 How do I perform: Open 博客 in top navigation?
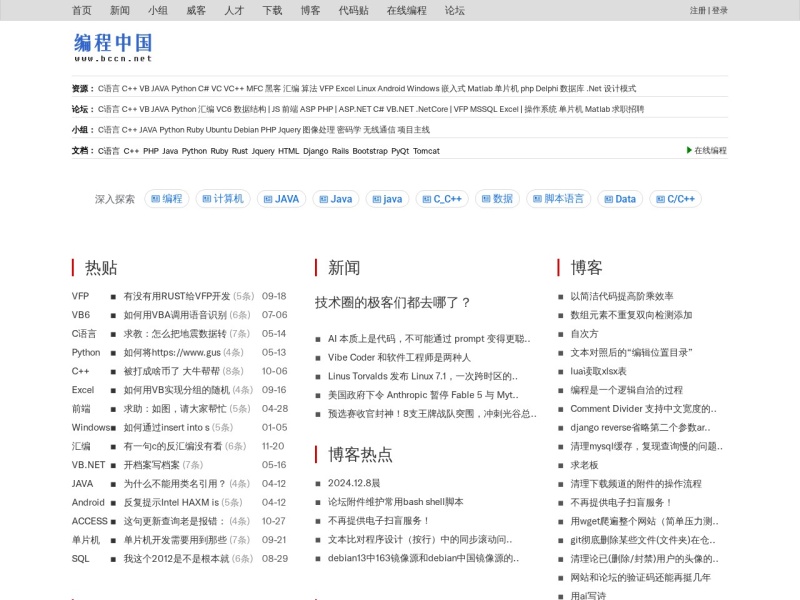pos(310,10)
